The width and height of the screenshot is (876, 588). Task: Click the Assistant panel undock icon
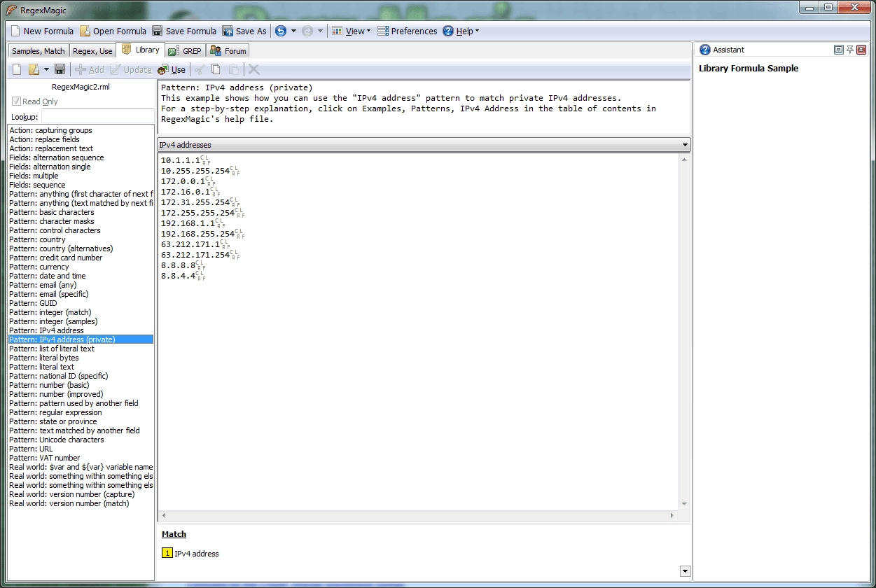tap(839, 50)
